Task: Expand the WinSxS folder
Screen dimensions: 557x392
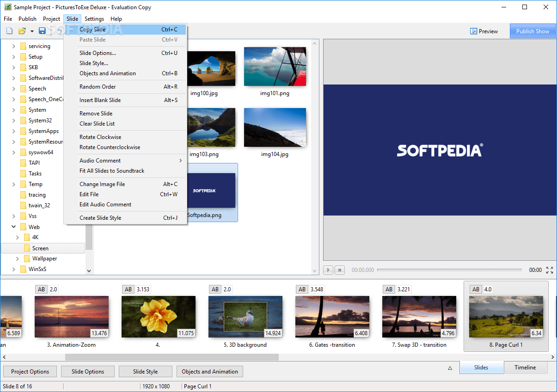Action: pyautogui.click(x=13, y=269)
